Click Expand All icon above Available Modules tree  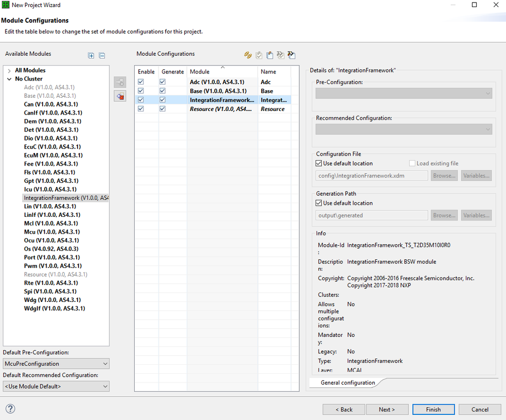coord(91,56)
